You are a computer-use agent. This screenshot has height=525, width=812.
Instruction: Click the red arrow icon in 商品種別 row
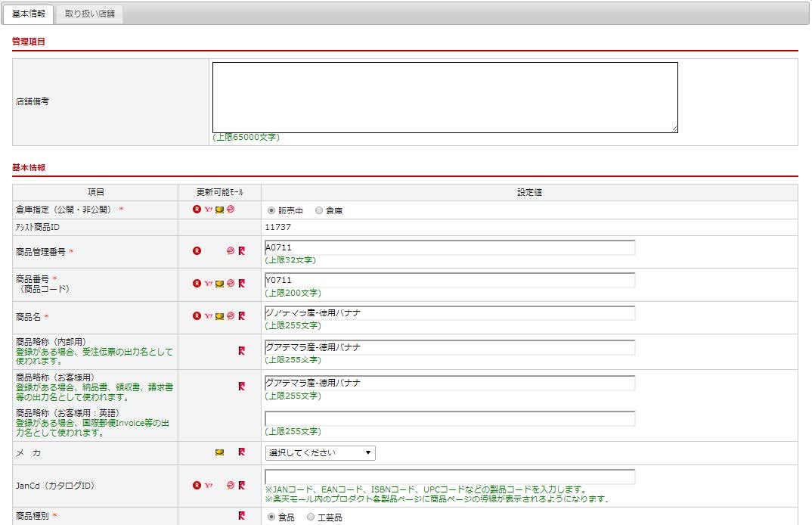[241, 516]
